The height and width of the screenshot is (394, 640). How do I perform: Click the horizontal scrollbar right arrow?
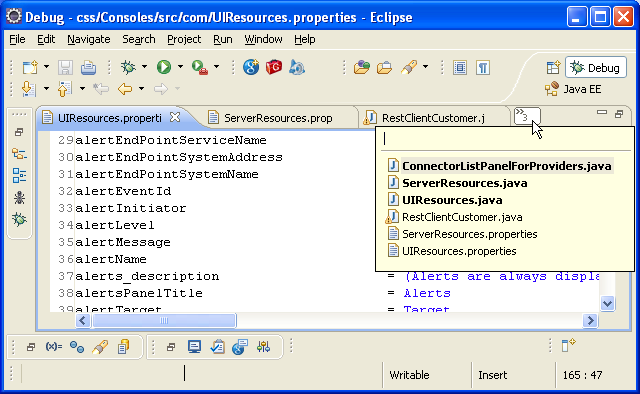590,321
